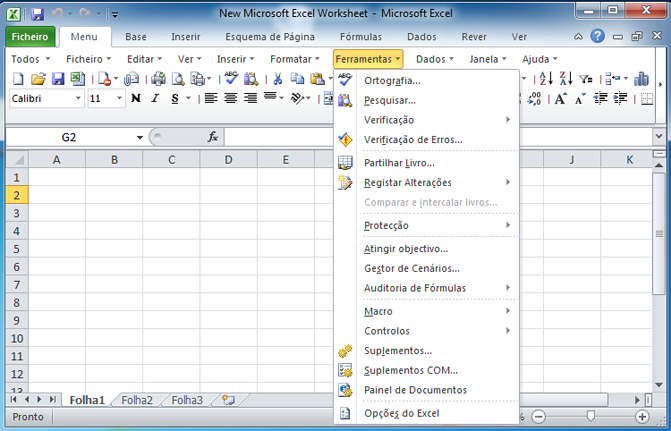This screenshot has height=431, width=671.
Task: Choose Verificação de Erros... menu entry
Action: tap(427, 140)
